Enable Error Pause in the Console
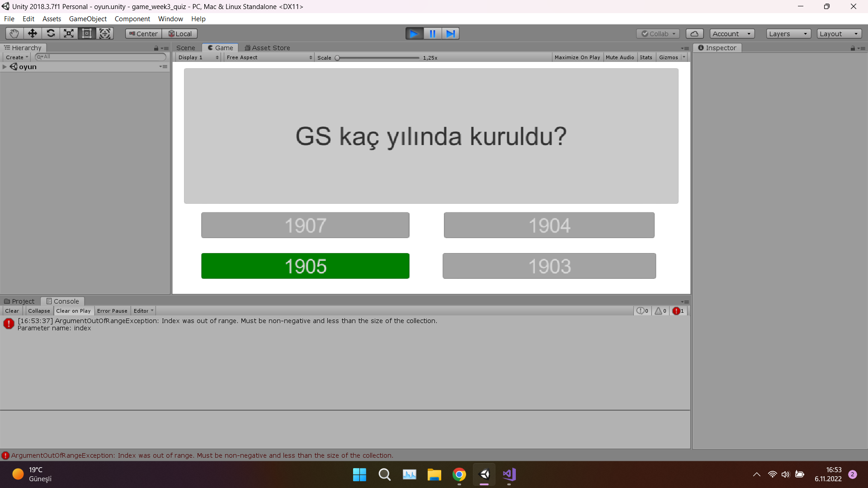The image size is (868, 488). [x=112, y=310]
